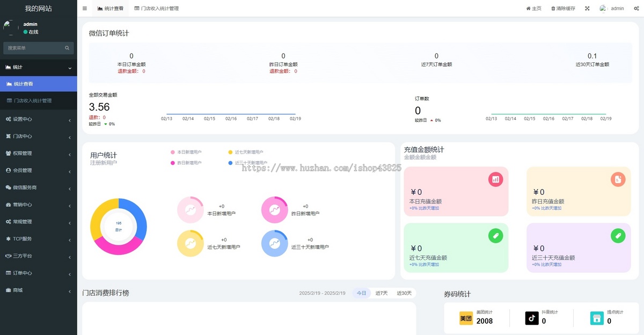Screen dimensions: 644x335
Task: Click the pink circle icon for 本日新增用户
Action: [x=191, y=210]
